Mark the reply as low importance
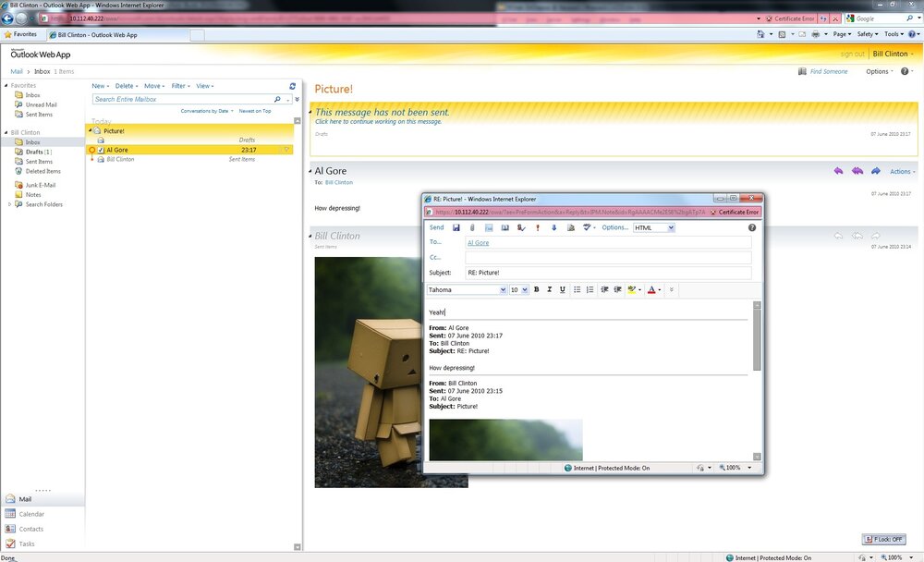The height and width of the screenshot is (562, 924). click(553, 227)
